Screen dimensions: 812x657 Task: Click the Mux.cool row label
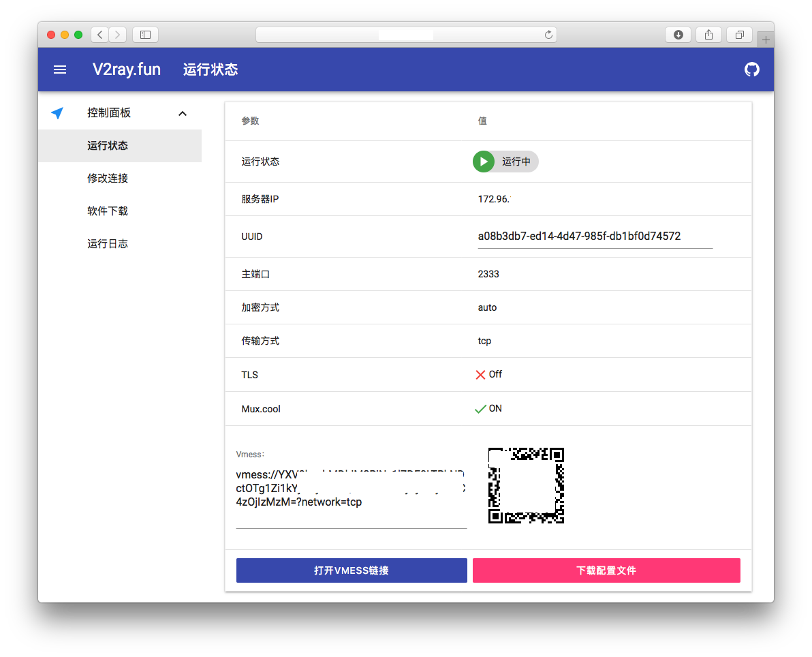(x=261, y=409)
